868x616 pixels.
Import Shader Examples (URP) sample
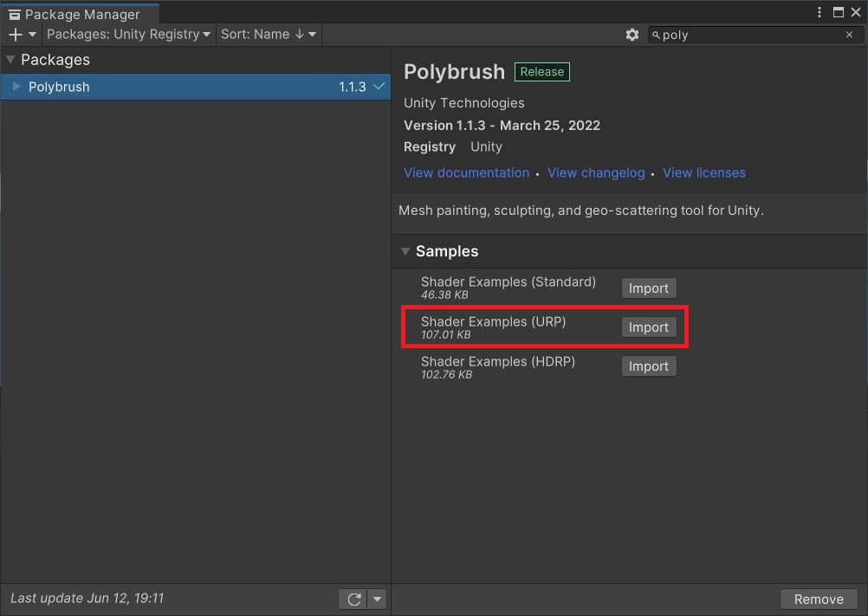[649, 327]
